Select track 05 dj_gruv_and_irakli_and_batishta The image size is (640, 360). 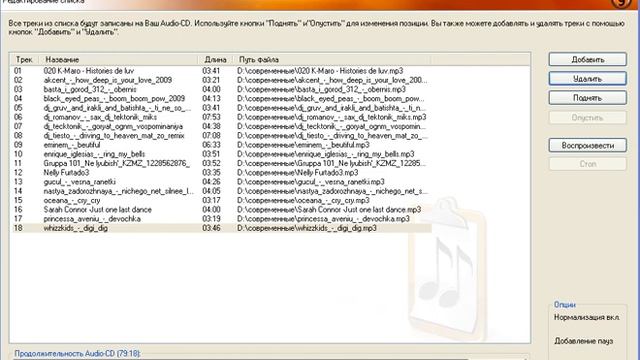(x=221, y=108)
